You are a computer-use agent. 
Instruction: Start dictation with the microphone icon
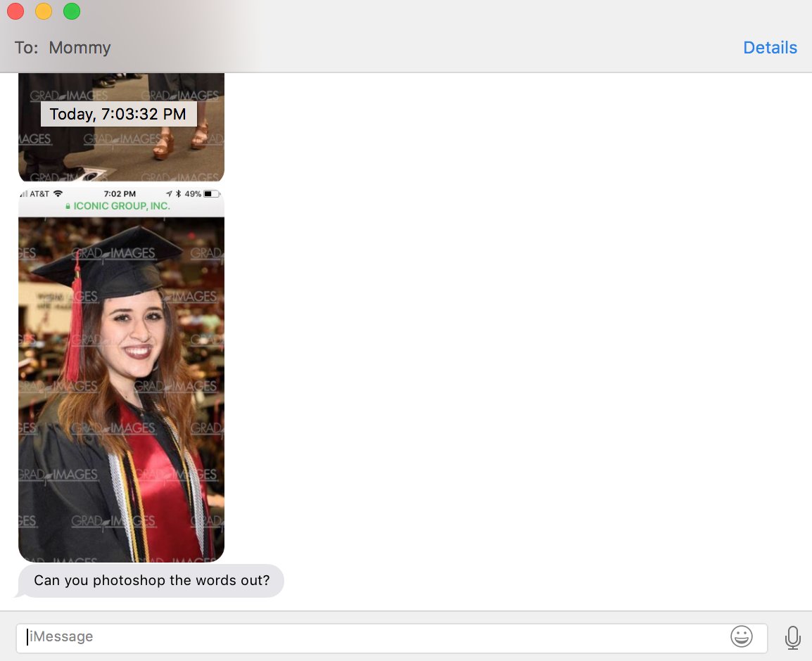click(792, 637)
